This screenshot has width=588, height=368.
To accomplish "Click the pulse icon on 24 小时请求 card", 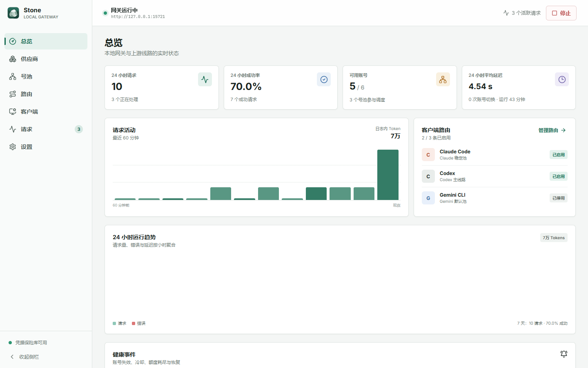I will pyautogui.click(x=205, y=79).
